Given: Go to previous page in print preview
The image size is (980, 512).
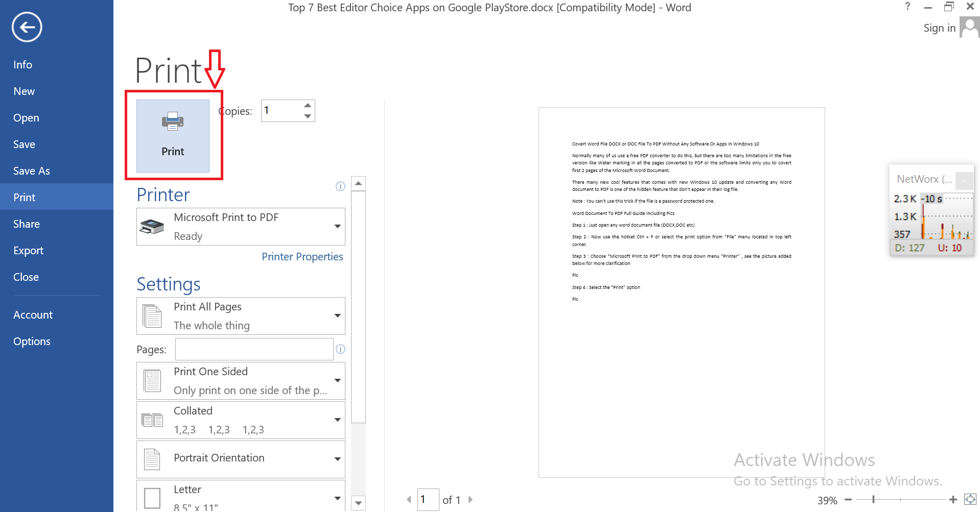Looking at the screenshot, I should 409,500.
